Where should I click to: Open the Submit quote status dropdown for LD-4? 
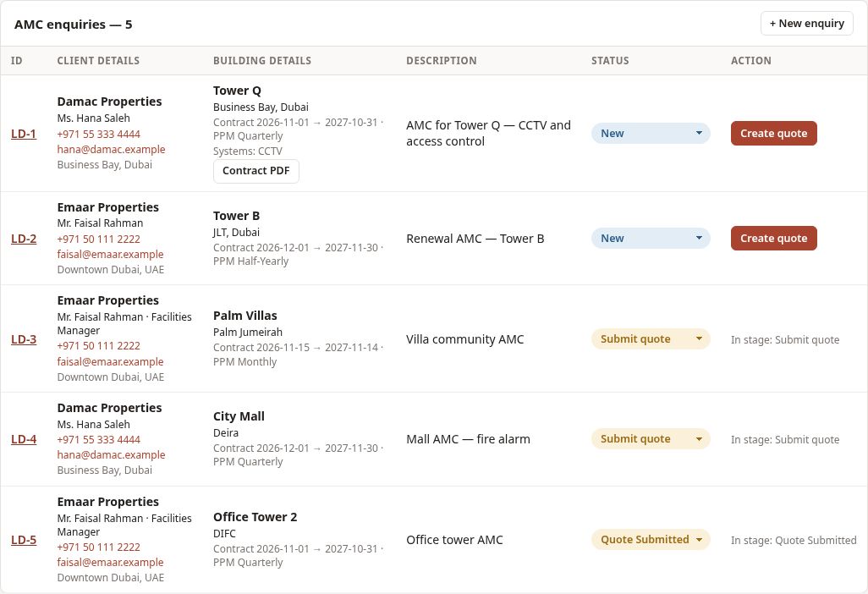pos(651,439)
